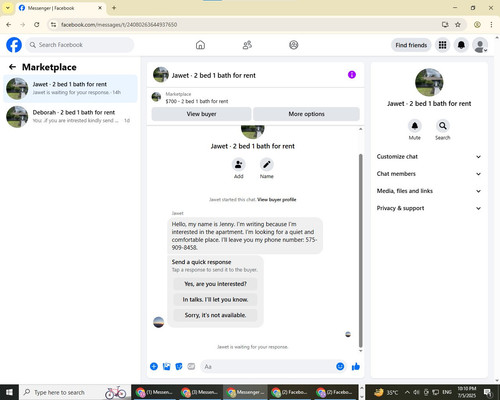The image size is (500, 400).
Task: Open the $700 - 2 bed 1 bath listing link
Action: click(x=197, y=101)
